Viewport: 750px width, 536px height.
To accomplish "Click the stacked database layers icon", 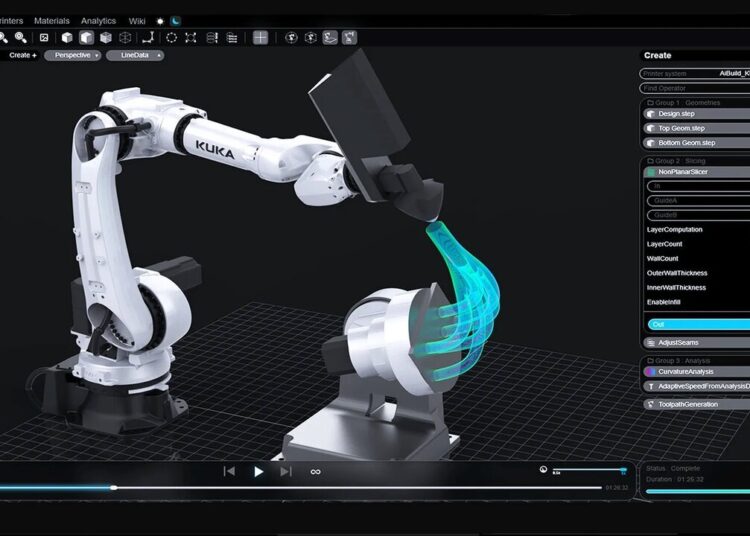I will 212,37.
